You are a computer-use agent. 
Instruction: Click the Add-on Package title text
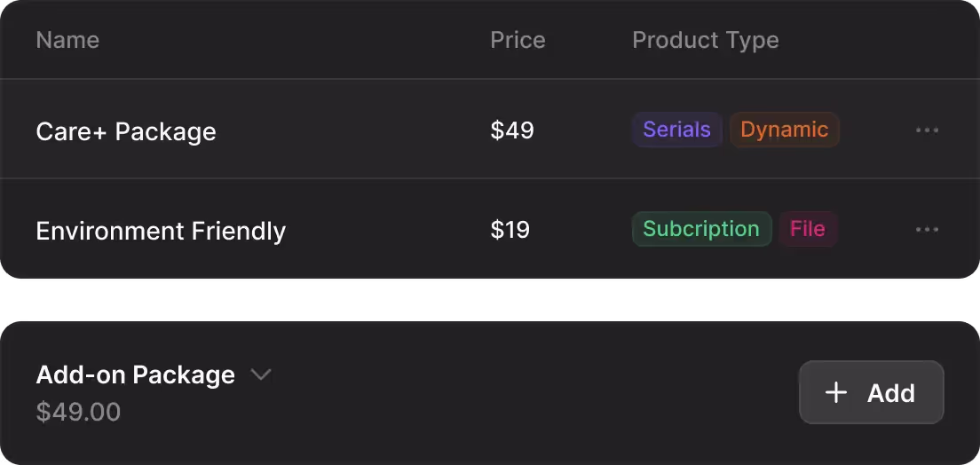coord(135,374)
